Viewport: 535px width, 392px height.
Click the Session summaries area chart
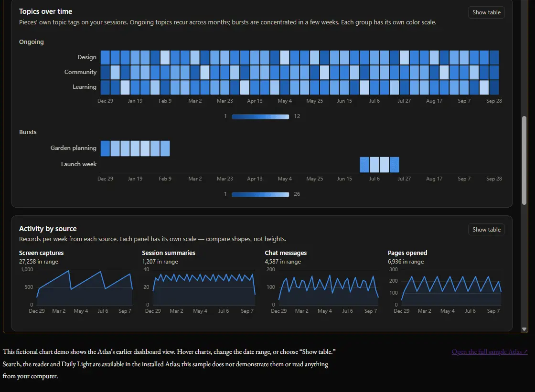click(x=204, y=287)
